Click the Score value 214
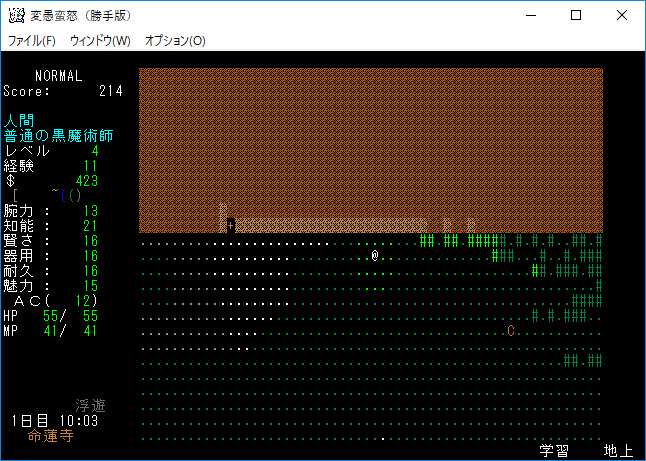This screenshot has width=646, height=461. (110, 91)
